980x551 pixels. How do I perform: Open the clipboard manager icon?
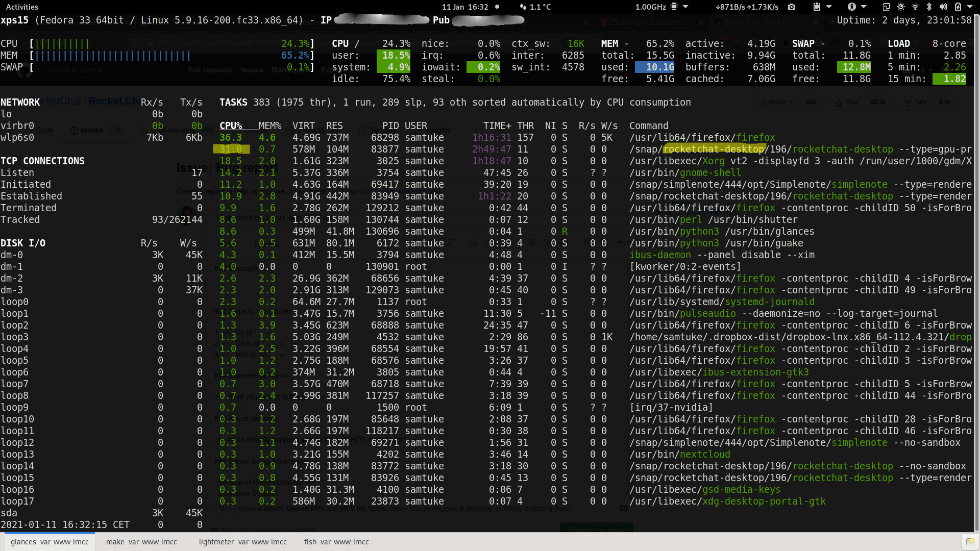point(817,7)
